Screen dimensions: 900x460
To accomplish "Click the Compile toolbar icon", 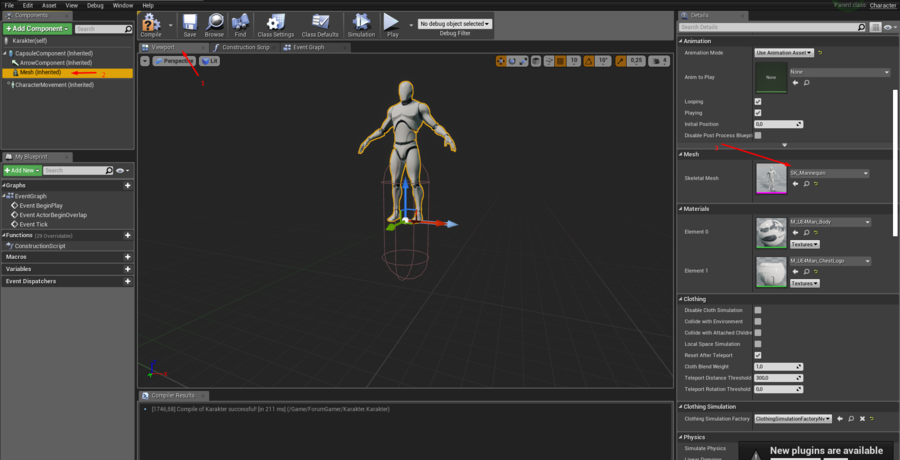I will (x=151, y=25).
